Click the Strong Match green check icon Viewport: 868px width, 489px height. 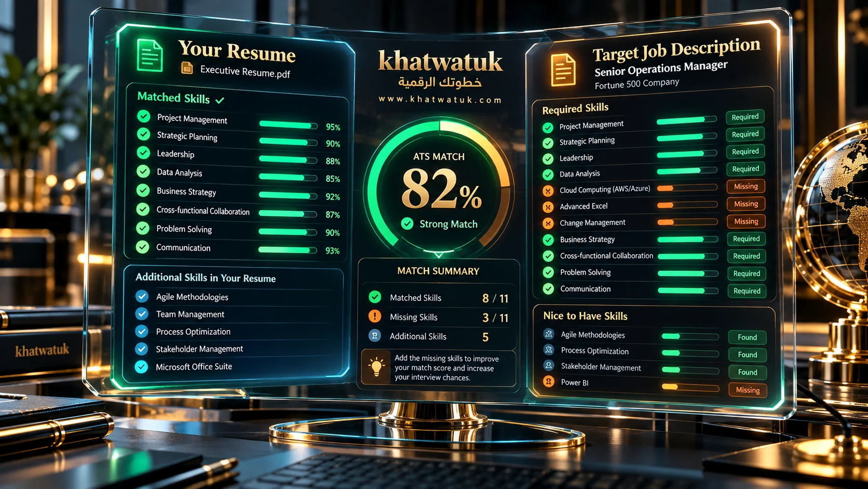408,223
